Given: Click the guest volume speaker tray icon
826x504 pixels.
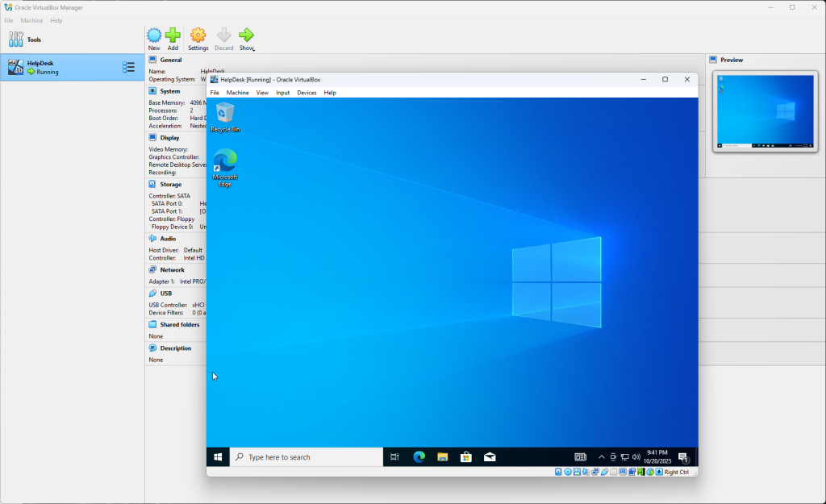Looking at the screenshot, I should (x=636, y=457).
